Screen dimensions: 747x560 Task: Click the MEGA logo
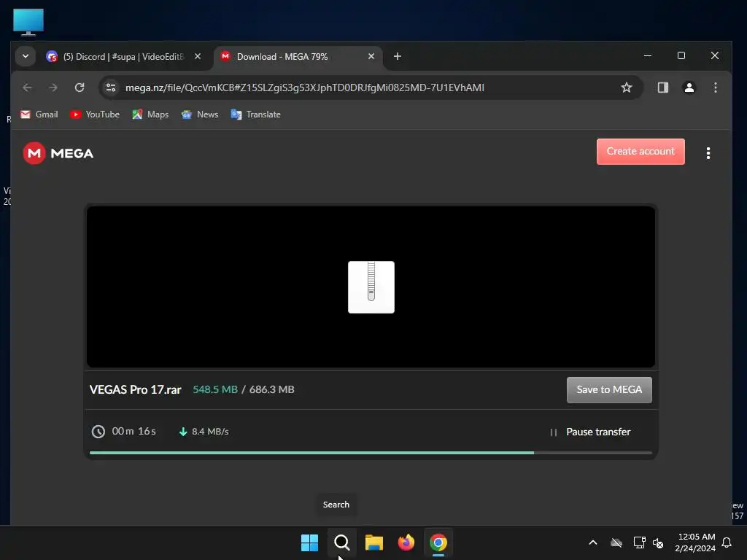[x=58, y=153]
